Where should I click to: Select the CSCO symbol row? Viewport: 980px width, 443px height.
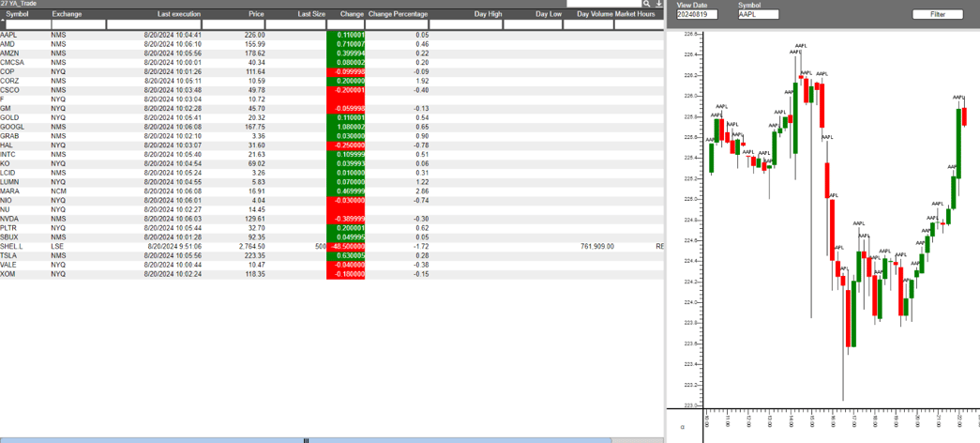click(331, 90)
